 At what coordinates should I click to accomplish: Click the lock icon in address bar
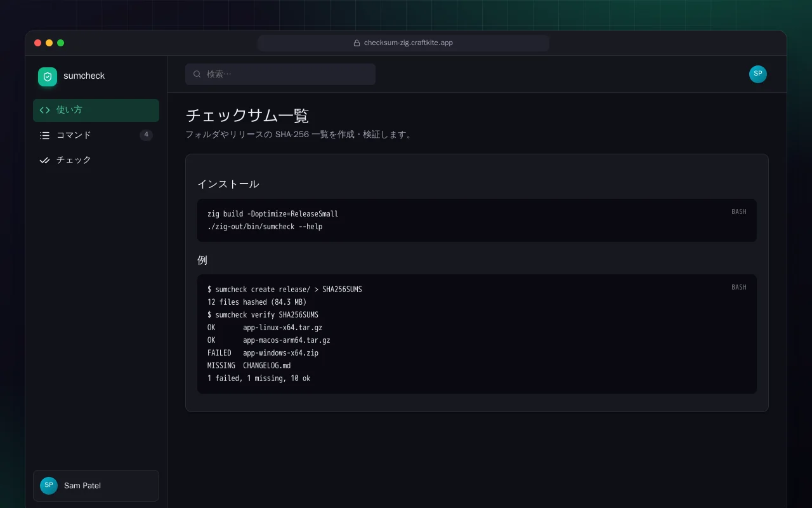click(x=357, y=43)
